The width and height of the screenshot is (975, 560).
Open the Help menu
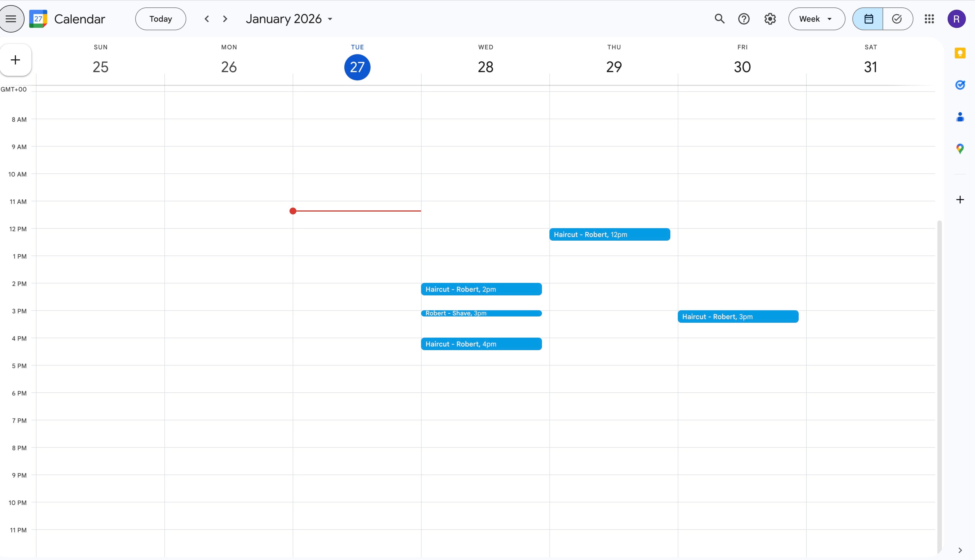744,19
